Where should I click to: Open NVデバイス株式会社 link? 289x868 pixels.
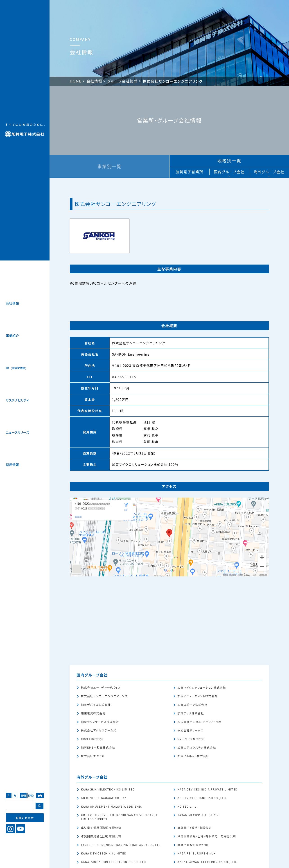[191, 739]
